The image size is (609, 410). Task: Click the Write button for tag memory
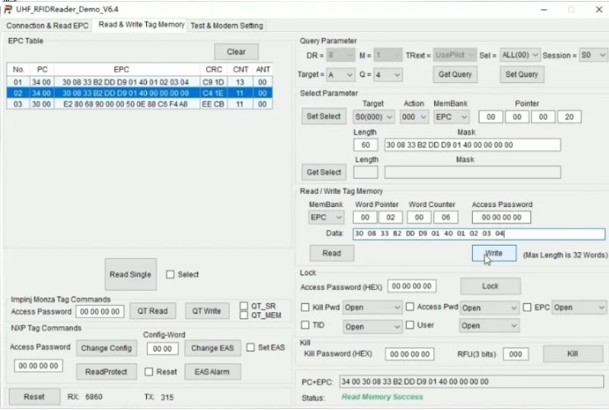pyautogui.click(x=494, y=254)
